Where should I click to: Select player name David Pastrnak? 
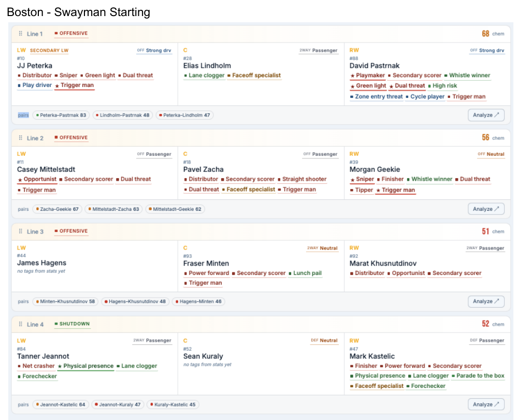[x=375, y=66]
